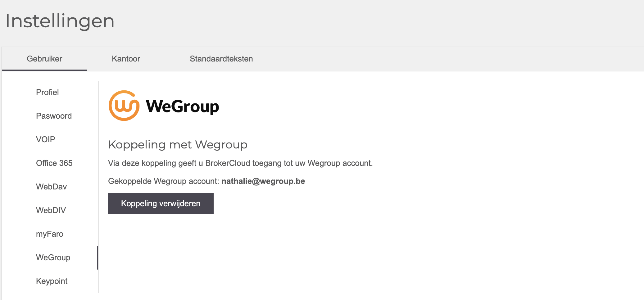Select WeGroup in the settings sidebar
644x300 pixels.
pyautogui.click(x=53, y=257)
